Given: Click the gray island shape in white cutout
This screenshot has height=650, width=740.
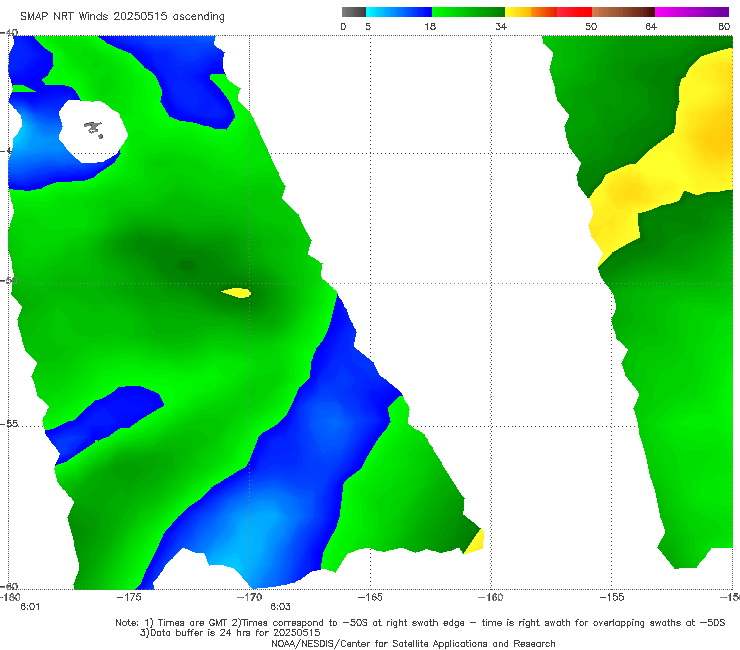Looking at the screenshot, I should click(x=93, y=129).
